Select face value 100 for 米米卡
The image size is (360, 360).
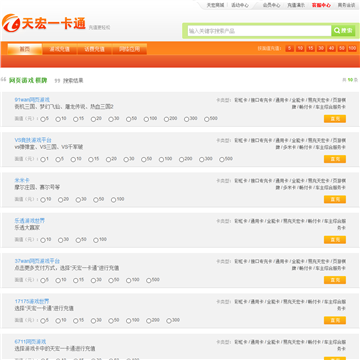(x=113, y=200)
